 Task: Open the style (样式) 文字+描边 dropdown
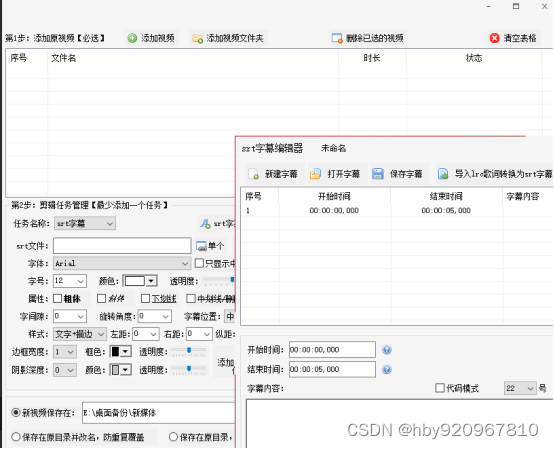[x=80, y=334]
